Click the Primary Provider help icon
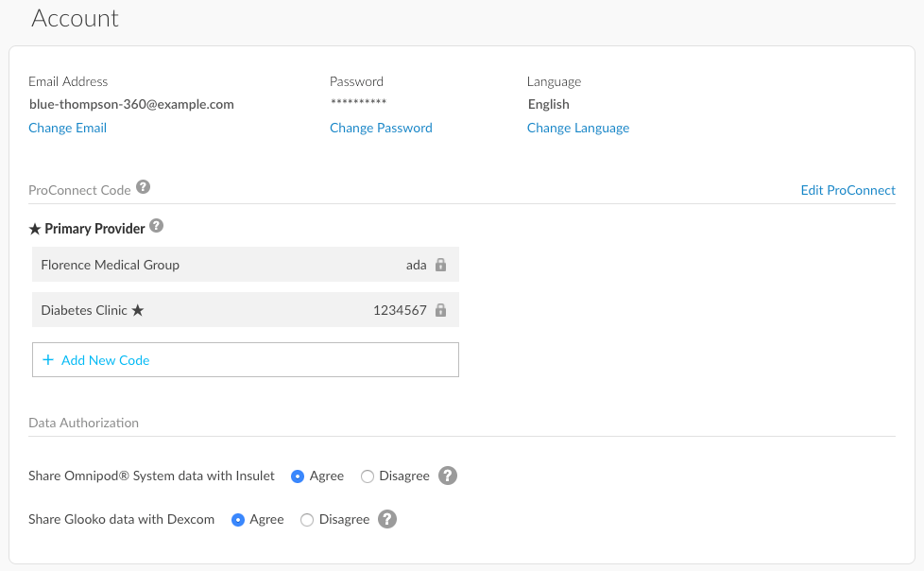Screen dimensions: 924x571 [156, 226]
